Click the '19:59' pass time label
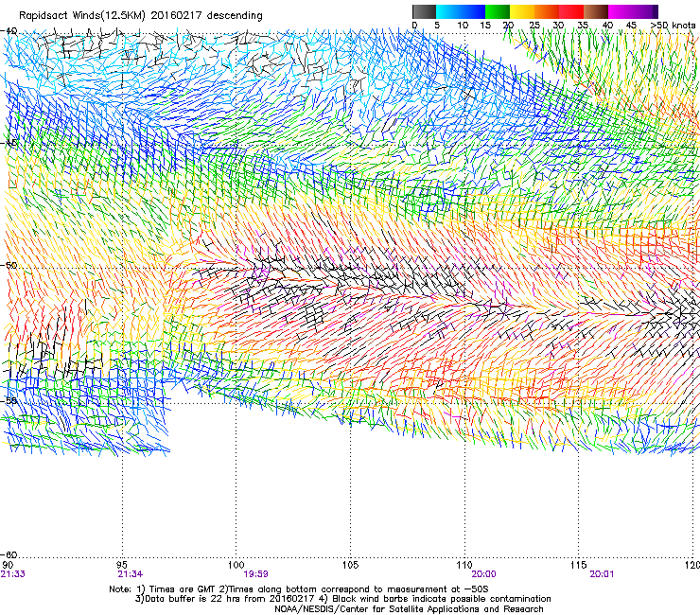The width and height of the screenshot is (700, 615). pyautogui.click(x=255, y=574)
